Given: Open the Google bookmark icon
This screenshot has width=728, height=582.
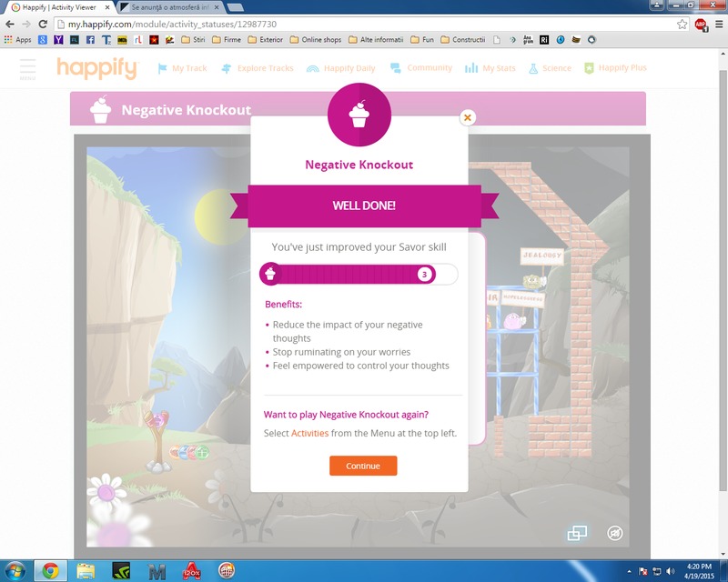Looking at the screenshot, I should pos(43,40).
